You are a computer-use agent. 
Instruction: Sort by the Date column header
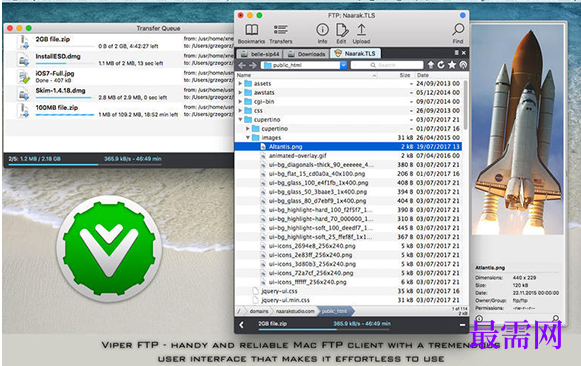pos(423,75)
